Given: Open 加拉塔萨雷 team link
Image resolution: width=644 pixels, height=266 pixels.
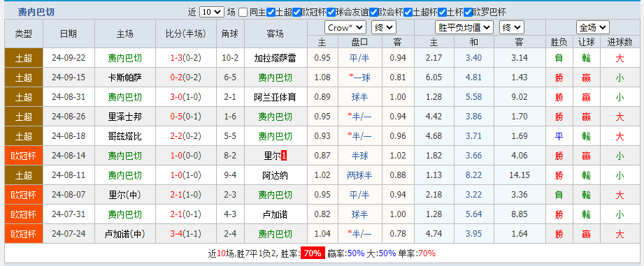Looking at the screenshot, I should pyautogui.click(x=276, y=58).
